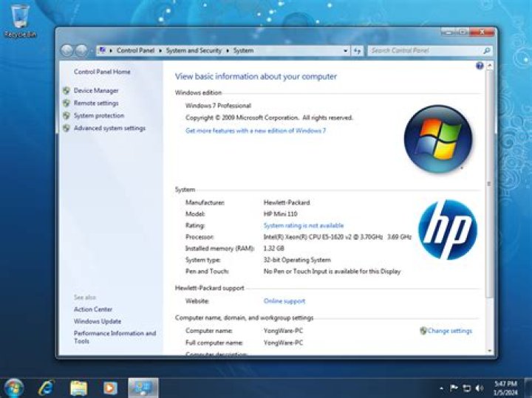Go to Control Panel Home
This screenshot has height=398, width=532.
coord(102,72)
